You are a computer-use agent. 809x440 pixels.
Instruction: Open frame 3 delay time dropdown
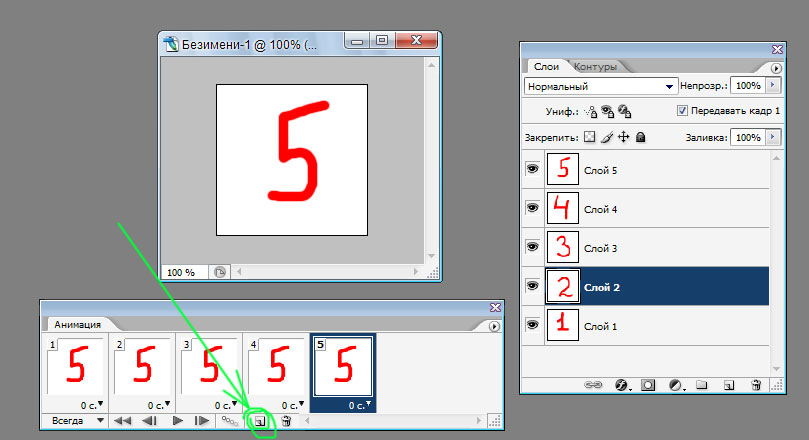coord(226,405)
